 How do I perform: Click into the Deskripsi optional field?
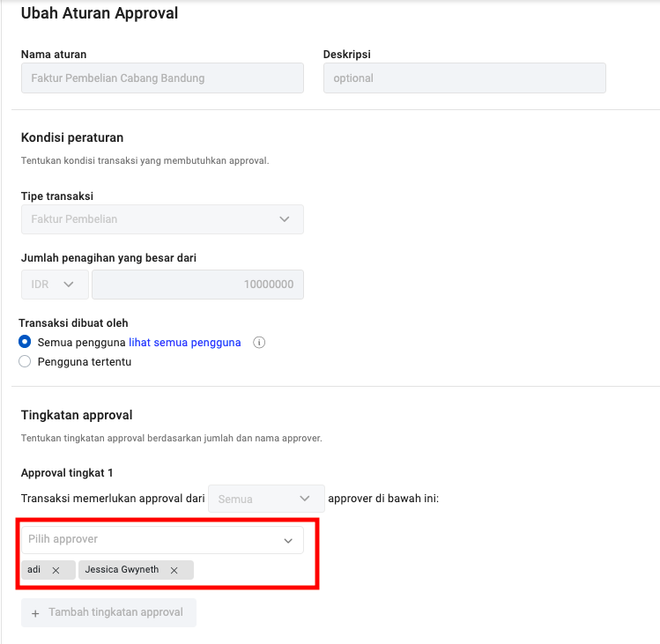464,78
